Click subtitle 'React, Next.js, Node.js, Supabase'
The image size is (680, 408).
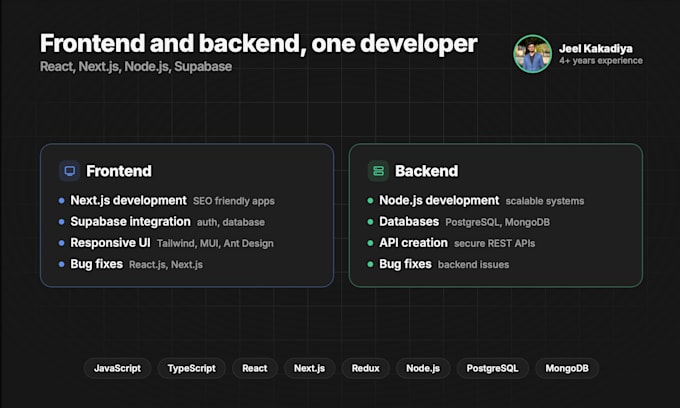136,66
